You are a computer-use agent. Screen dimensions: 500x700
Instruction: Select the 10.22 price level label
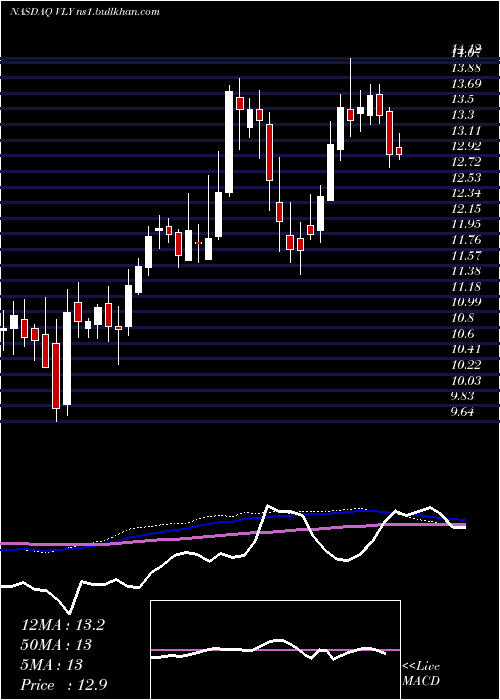[466, 365]
